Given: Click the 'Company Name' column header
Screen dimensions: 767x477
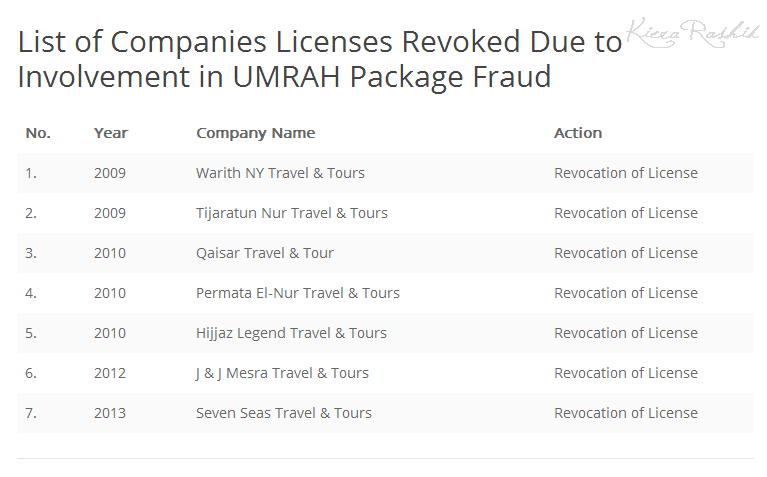Looking at the screenshot, I should [256, 133].
